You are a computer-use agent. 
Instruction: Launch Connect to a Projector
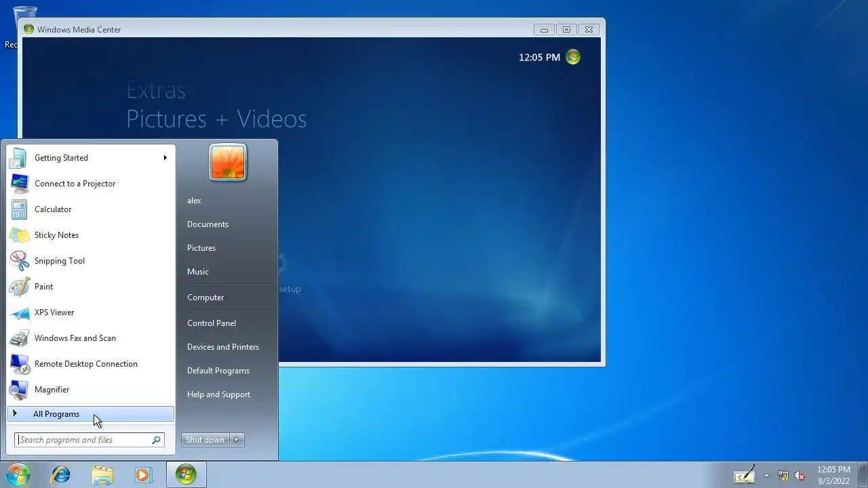pos(90,184)
